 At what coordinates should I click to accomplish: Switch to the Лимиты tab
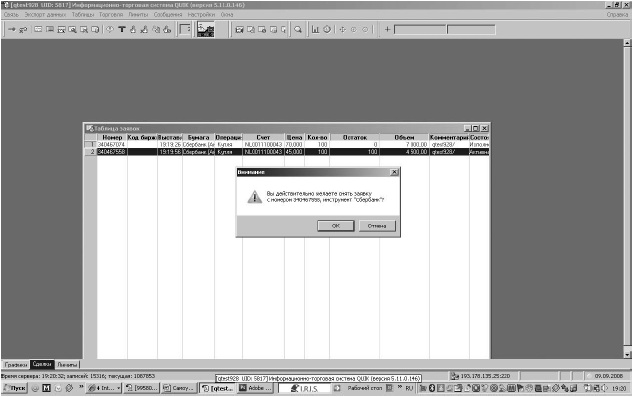click(x=67, y=365)
